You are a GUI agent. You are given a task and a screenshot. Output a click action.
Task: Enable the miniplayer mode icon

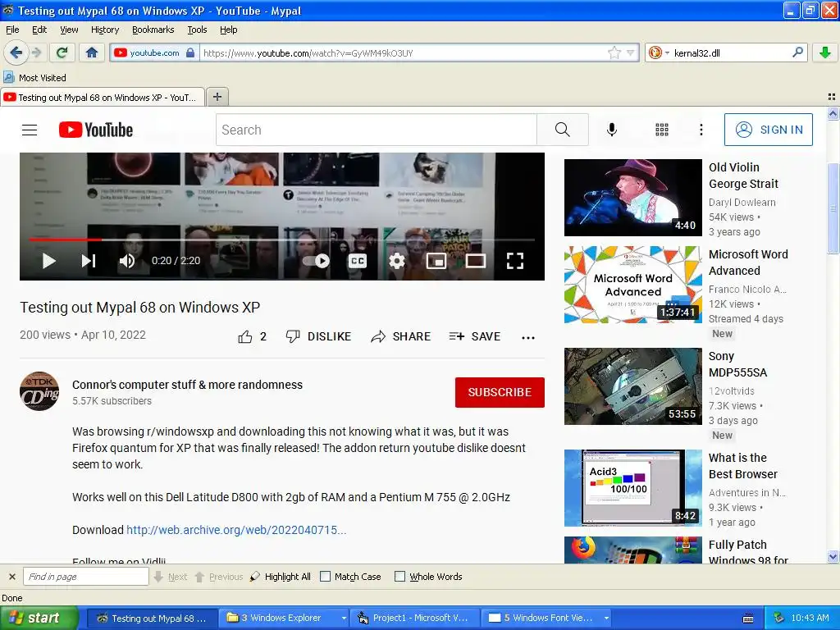coord(436,261)
